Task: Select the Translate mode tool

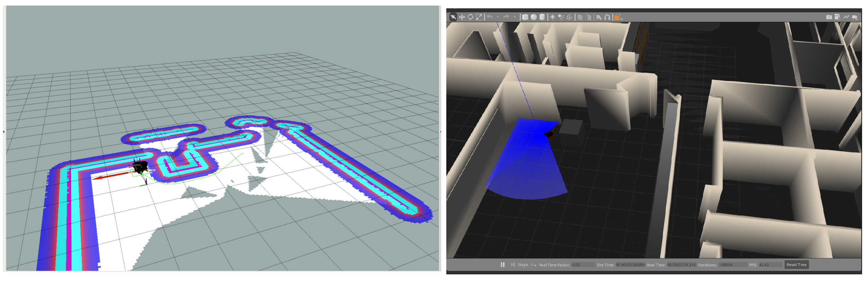Action: (462, 17)
